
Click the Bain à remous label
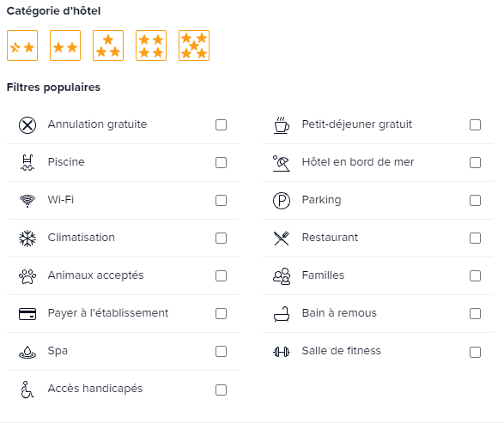point(339,313)
